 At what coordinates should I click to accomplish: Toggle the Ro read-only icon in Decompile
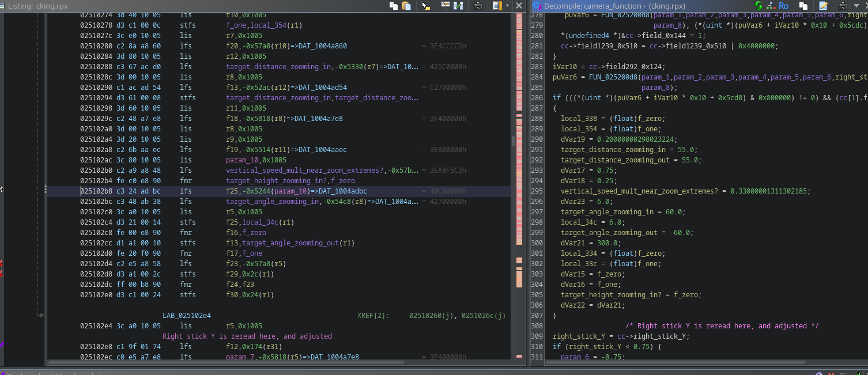tap(783, 6)
